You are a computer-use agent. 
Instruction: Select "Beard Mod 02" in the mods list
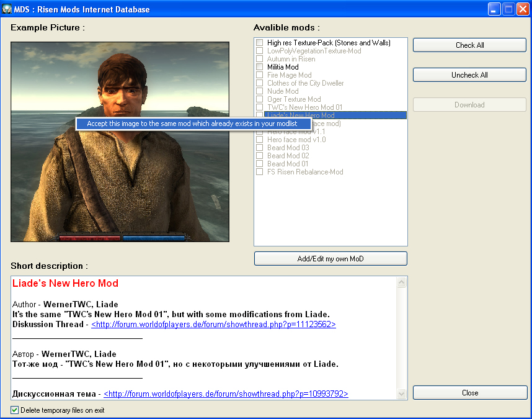click(288, 156)
